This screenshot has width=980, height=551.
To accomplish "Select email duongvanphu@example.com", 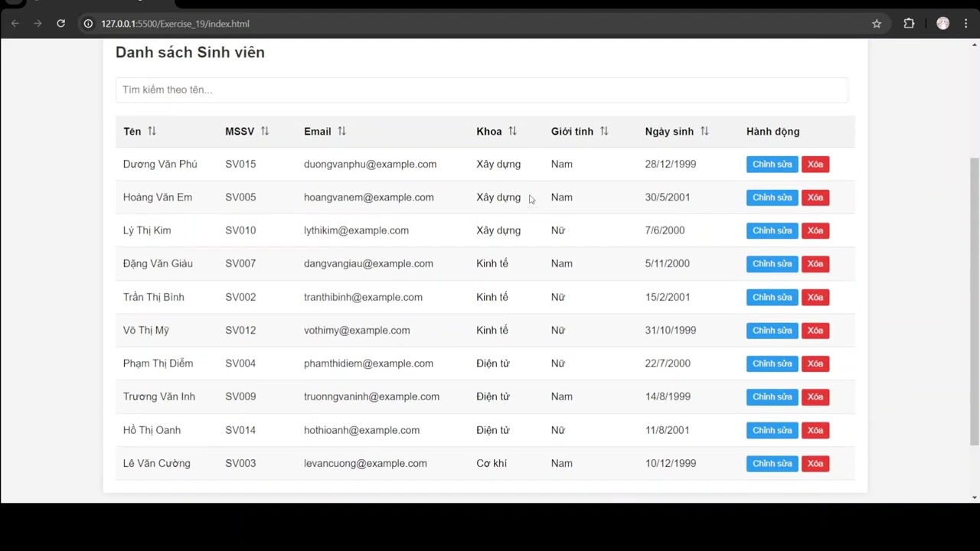I will pos(370,164).
